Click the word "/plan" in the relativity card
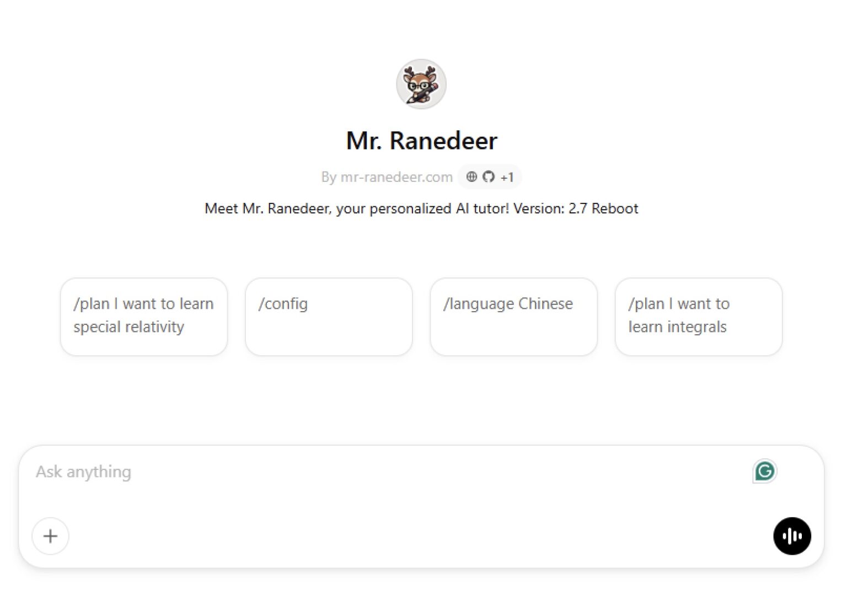 point(92,304)
